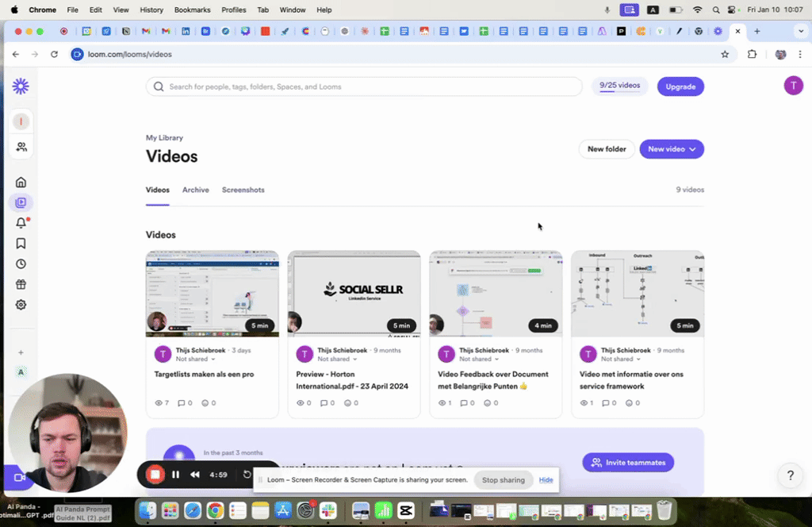Viewport: 812px width, 527px height.
Task: Open the Loom logo at top of sidebar
Action: pos(21,86)
